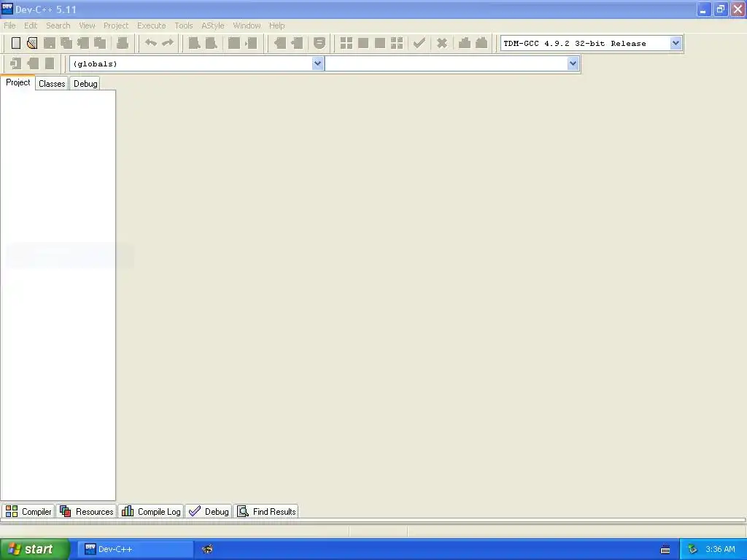747x560 pixels.
Task: Open the Help menu
Action: point(276,26)
